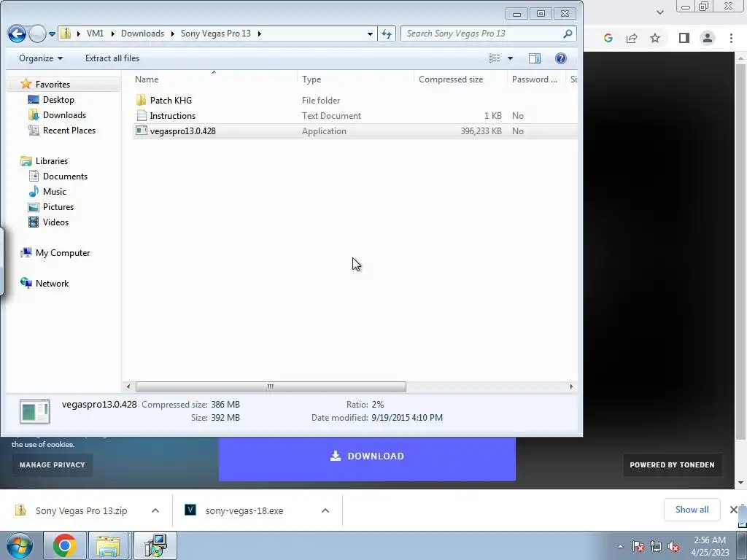Click the Text Document type cell

coord(332,116)
